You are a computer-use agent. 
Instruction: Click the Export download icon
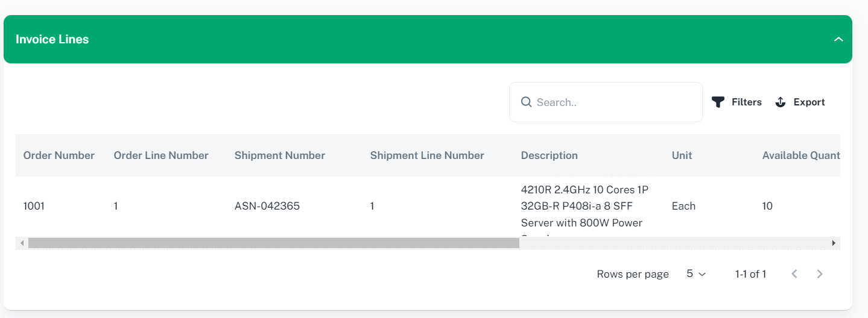[781, 102]
